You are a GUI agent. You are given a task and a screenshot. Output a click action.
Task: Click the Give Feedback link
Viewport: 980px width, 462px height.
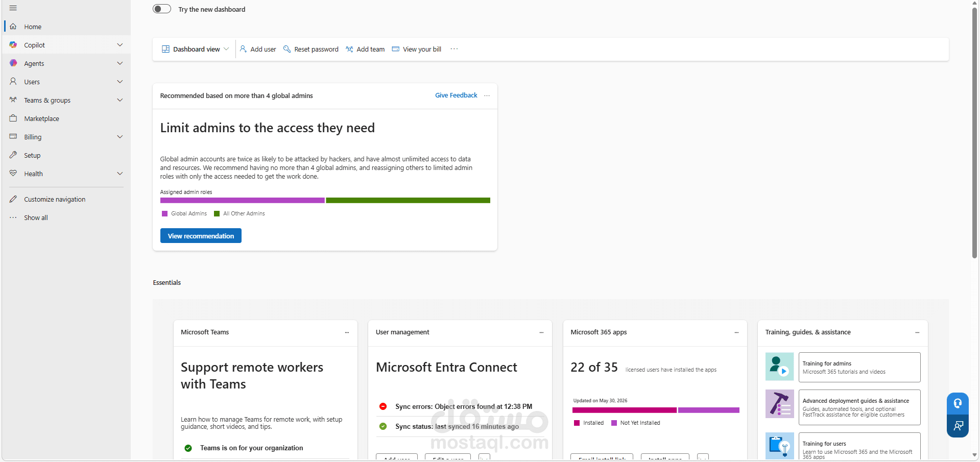456,95
